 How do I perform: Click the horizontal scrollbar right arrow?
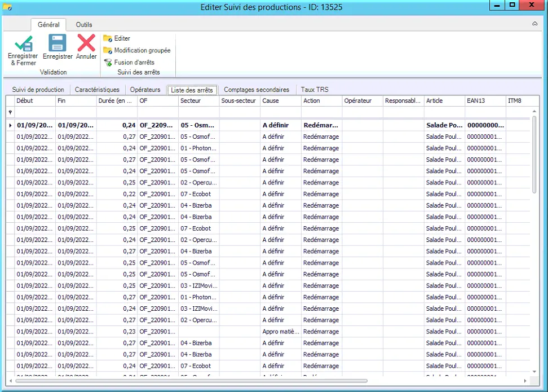[525, 381]
